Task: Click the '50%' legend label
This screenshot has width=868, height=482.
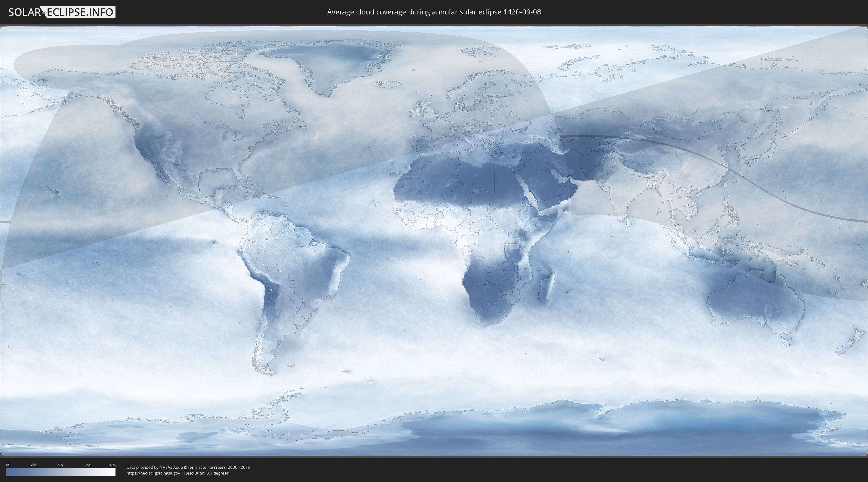Action: coord(61,465)
